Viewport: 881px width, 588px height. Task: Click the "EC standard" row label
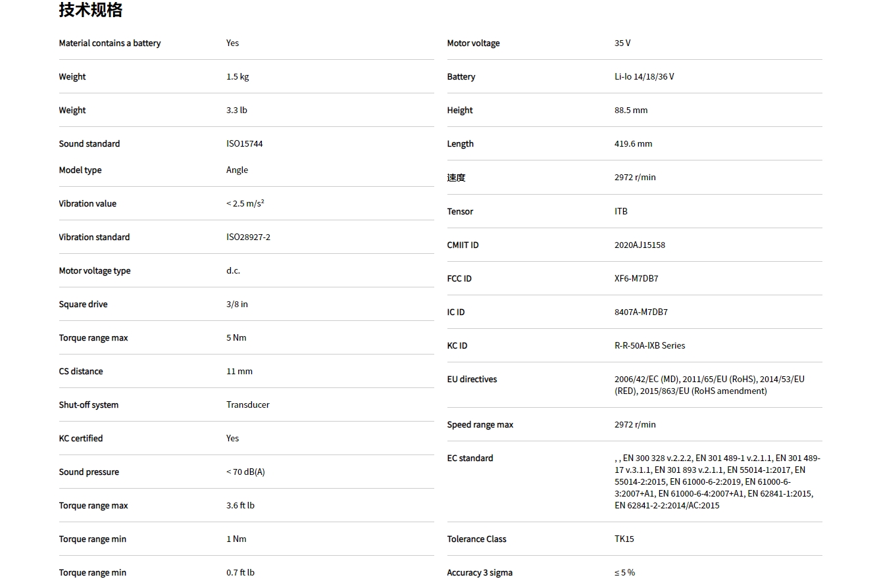pyautogui.click(x=470, y=458)
